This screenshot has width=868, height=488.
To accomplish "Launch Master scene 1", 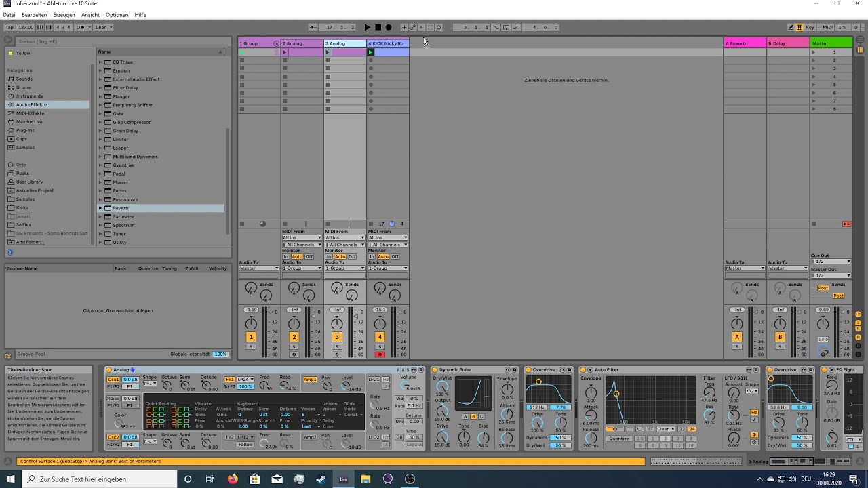I will (814, 52).
